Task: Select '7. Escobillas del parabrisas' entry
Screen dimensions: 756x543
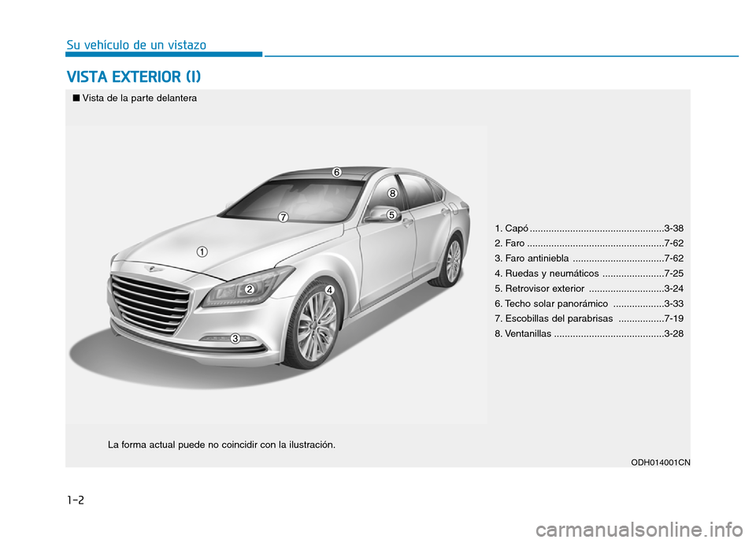Action: [x=589, y=318]
